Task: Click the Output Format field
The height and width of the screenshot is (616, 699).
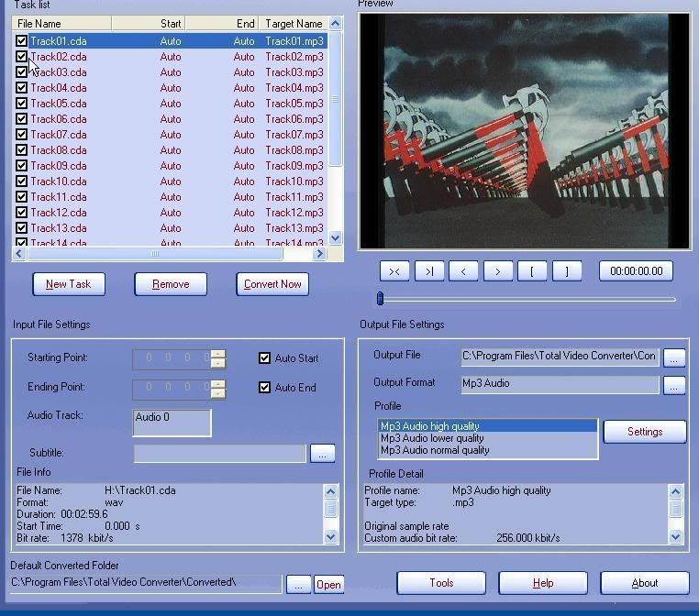Action: 560,384
